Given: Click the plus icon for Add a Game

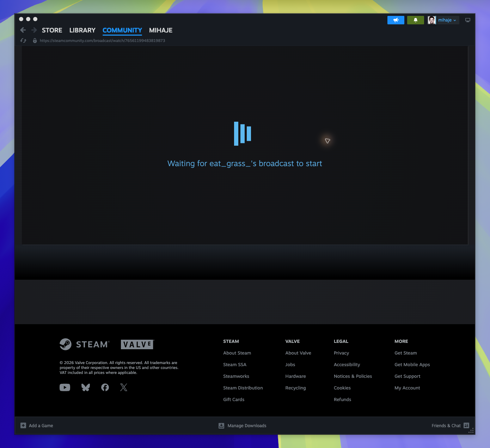Looking at the screenshot, I should coord(23,425).
